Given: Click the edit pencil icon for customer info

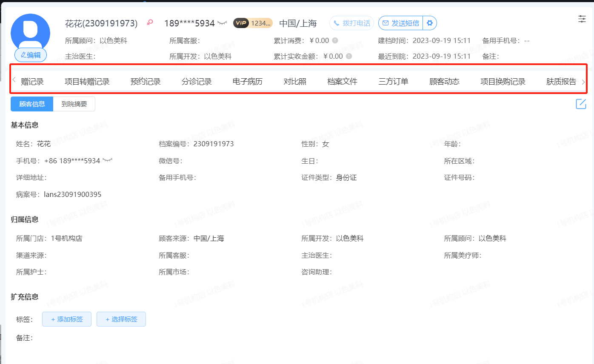Looking at the screenshot, I should point(581,104).
